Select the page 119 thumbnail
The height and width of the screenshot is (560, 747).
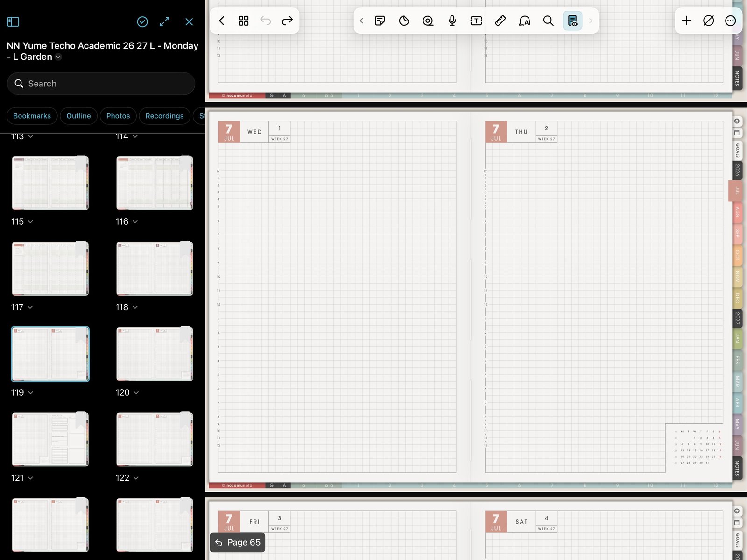pyautogui.click(x=50, y=354)
